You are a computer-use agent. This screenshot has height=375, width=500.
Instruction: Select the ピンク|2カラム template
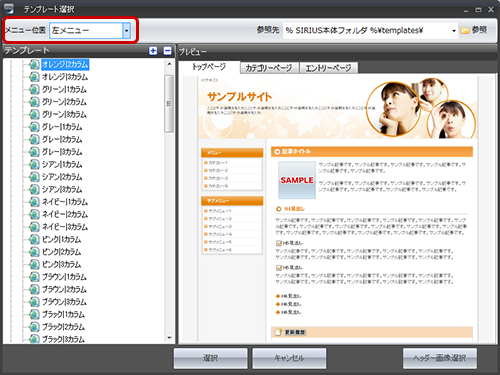[x=62, y=252]
